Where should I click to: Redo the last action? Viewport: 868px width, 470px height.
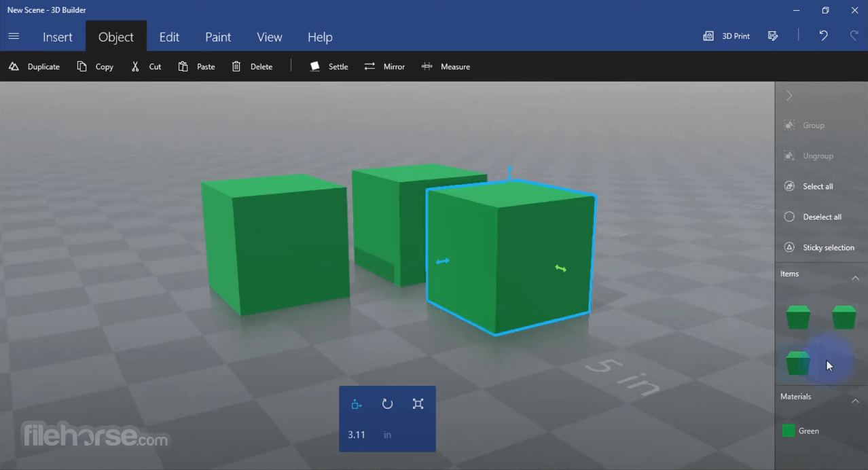[x=854, y=36]
